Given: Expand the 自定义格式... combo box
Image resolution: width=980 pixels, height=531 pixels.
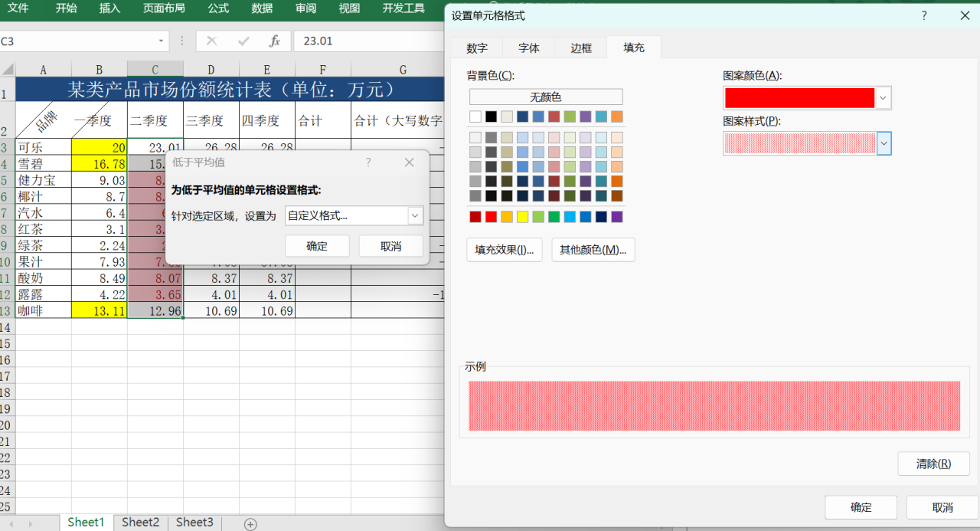Looking at the screenshot, I should [416, 216].
